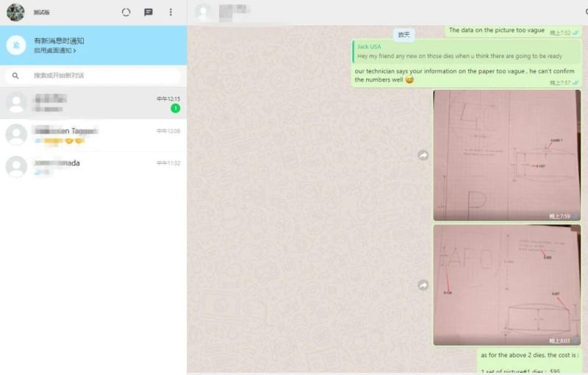Forward the first drawing image
Image resolution: width=588 pixels, height=375 pixels.
pos(423,155)
